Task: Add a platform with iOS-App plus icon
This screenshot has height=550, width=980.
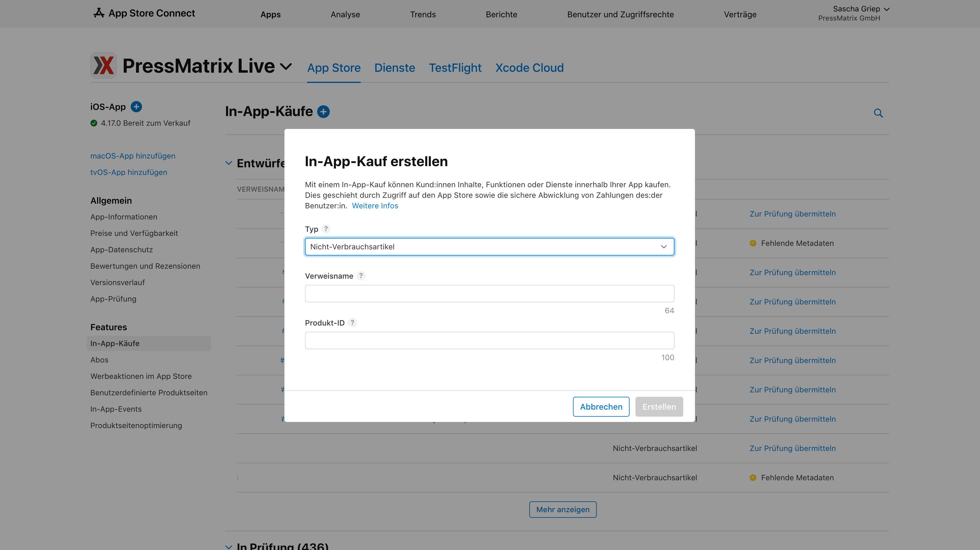Action: tap(136, 107)
